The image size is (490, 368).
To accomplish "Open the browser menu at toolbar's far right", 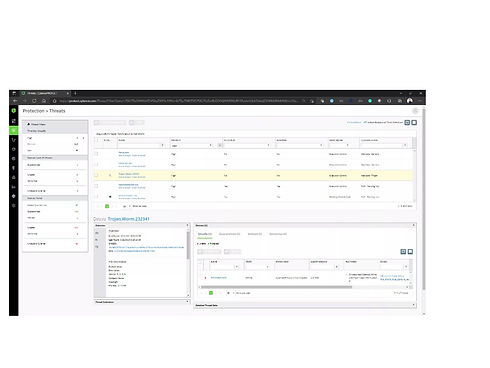I will click(420, 101).
